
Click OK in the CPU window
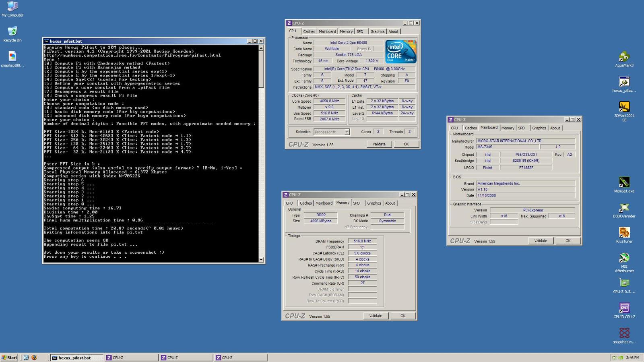pos(407,144)
